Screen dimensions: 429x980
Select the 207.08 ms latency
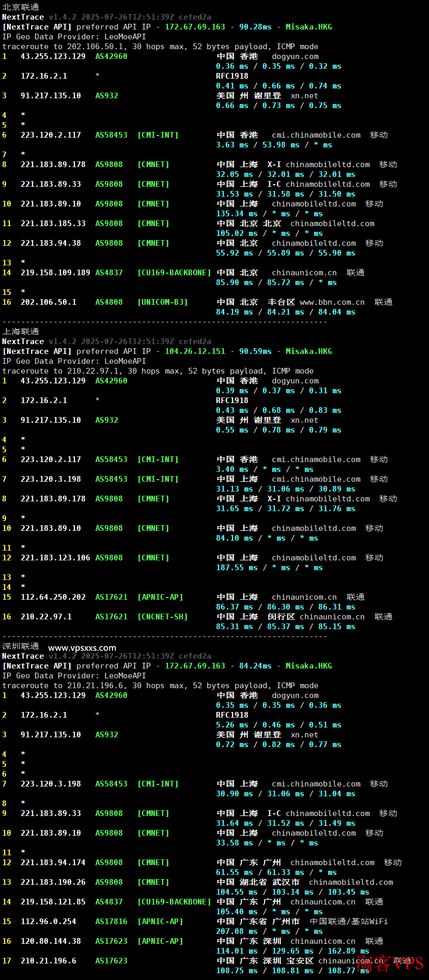pyautogui.click(x=237, y=931)
